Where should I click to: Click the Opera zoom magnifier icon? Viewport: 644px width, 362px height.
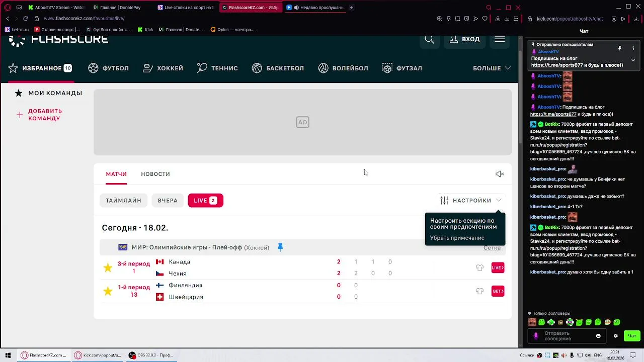pyautogui.click(x=439, y=19)
